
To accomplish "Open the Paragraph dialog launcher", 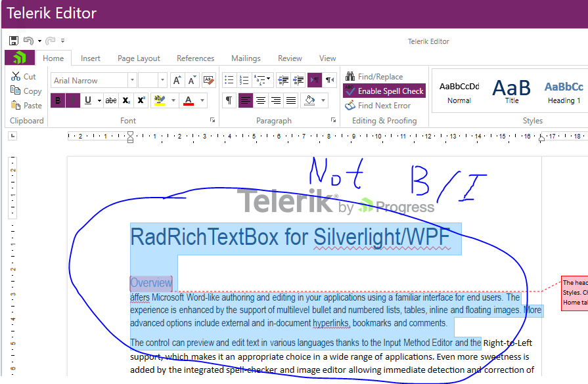I will 333,120.
